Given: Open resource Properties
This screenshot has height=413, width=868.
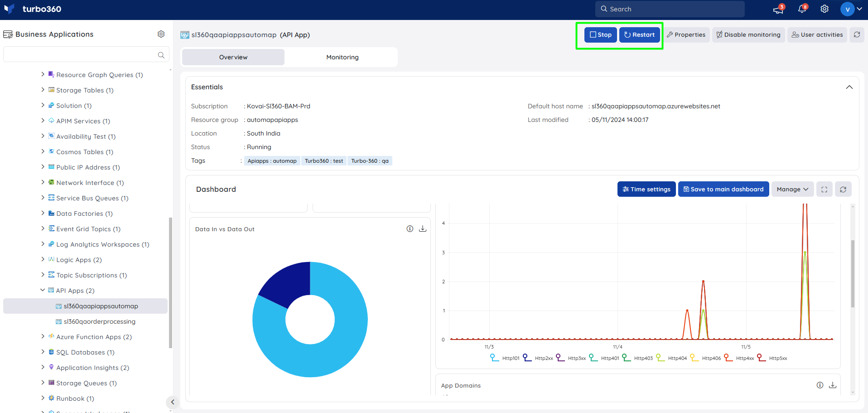Looking at the screenshot, I should [x=686, y=35].
